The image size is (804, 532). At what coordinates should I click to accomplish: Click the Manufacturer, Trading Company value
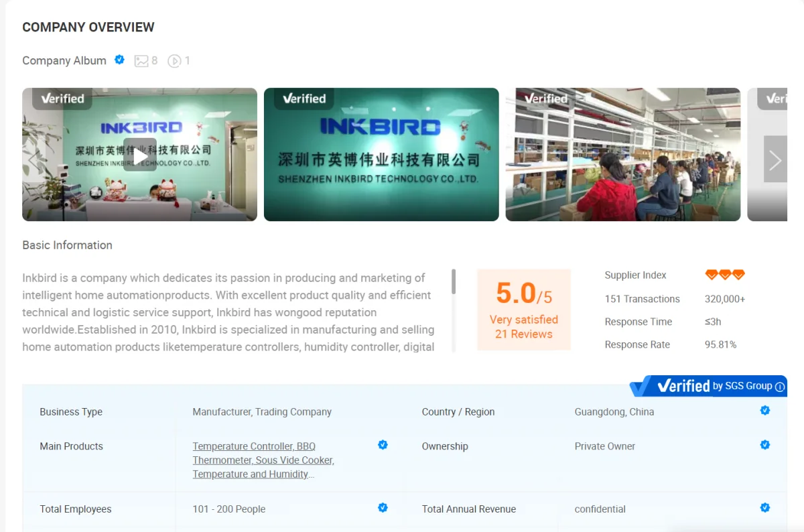pyautogui.click(x=262, y=412)
